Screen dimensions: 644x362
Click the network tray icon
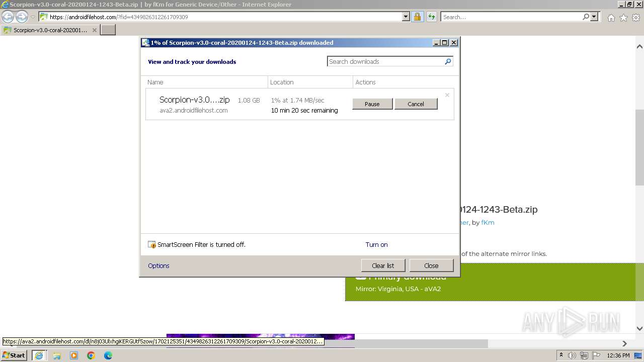[x=585, y=355]
